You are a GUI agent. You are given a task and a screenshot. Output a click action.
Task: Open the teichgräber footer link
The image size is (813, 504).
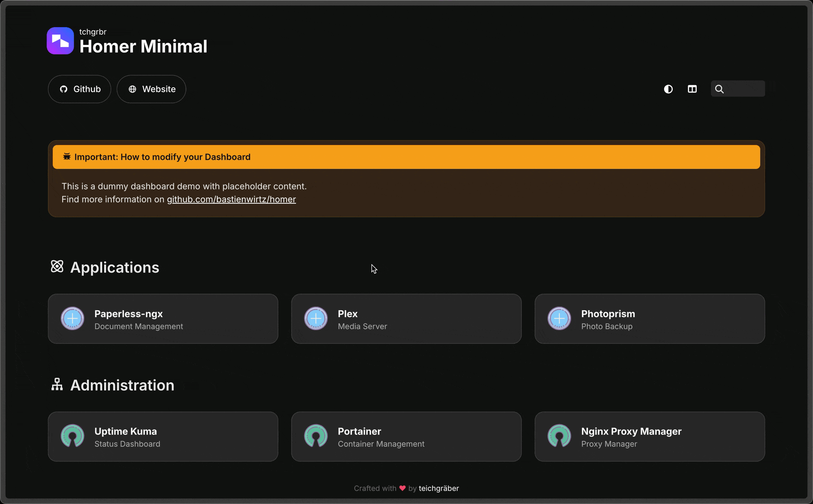(x=439, y=488)
